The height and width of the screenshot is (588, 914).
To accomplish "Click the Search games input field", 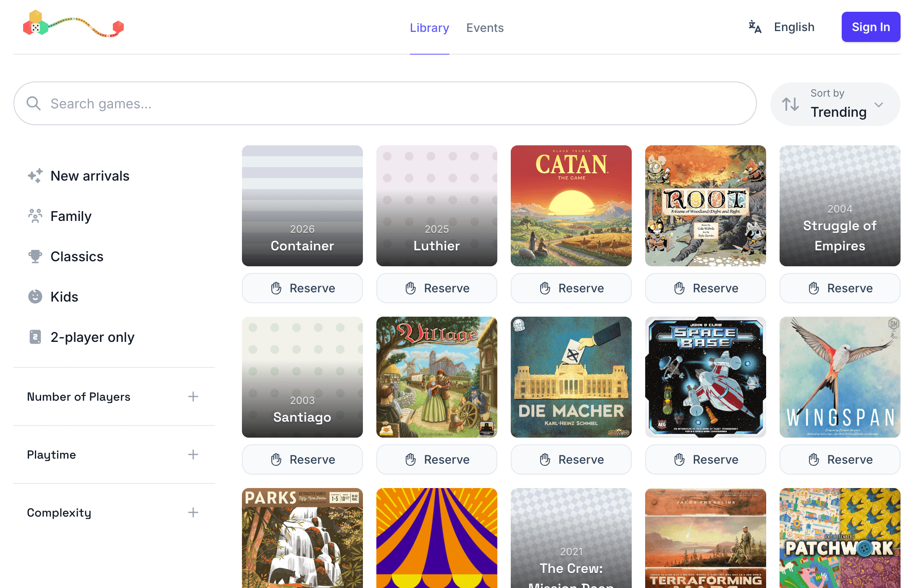I will click(x=385, y=103).
